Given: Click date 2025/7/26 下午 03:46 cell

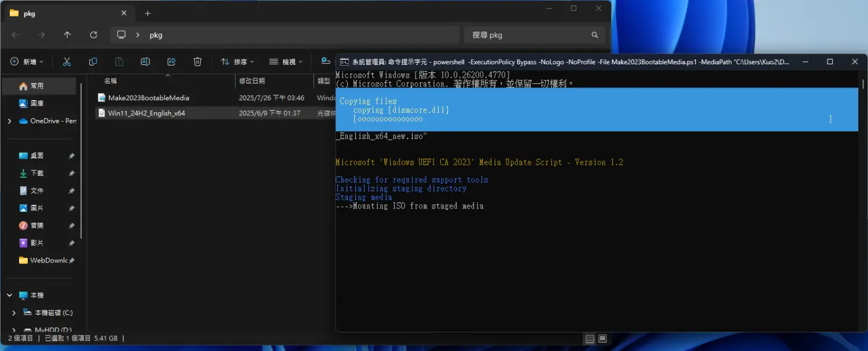Looking at the screenshot, I should (x=271, y=98).
